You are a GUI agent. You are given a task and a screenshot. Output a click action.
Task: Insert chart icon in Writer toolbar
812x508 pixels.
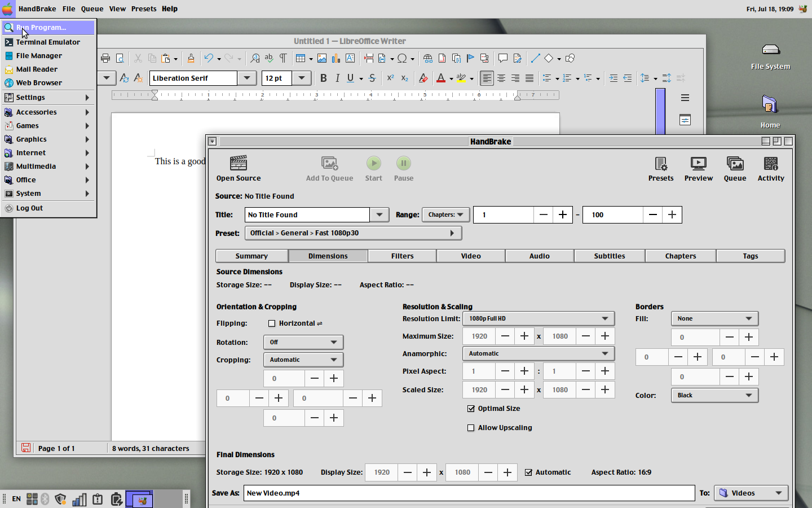click(336, 58)
